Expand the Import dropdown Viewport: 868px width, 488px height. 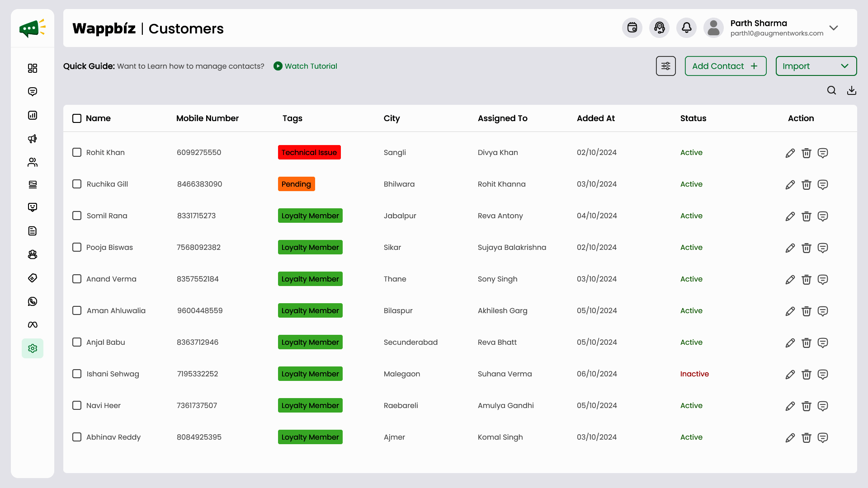pos(816,66)
